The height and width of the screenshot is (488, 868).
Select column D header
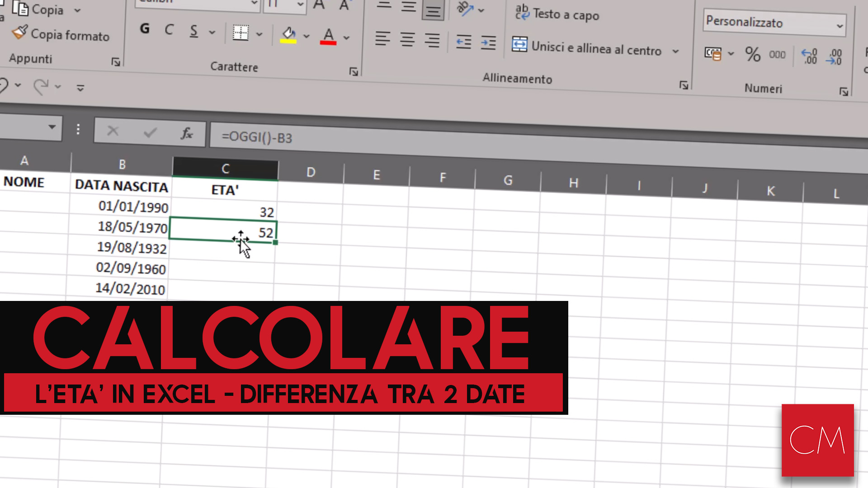311,172
